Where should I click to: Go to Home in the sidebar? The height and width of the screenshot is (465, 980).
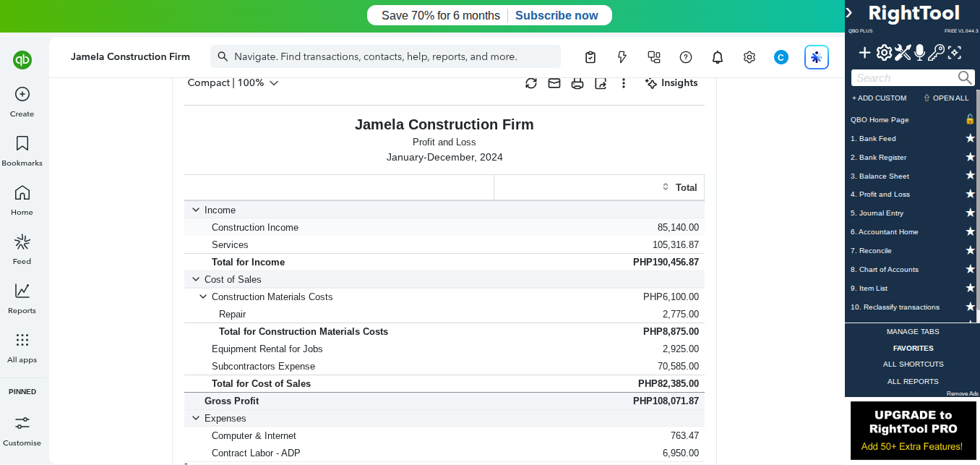(22, 200)
